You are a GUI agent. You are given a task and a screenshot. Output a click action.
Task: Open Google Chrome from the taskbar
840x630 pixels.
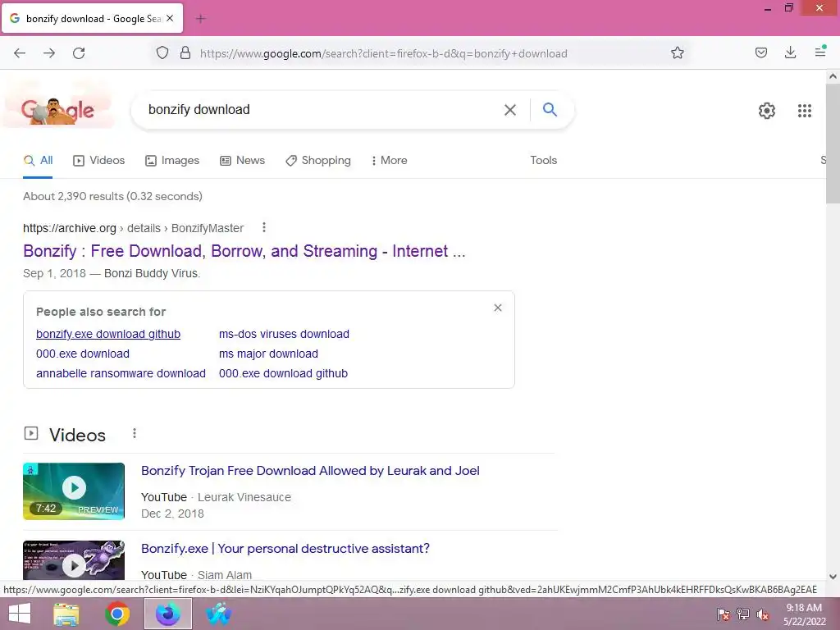(117, 614)
